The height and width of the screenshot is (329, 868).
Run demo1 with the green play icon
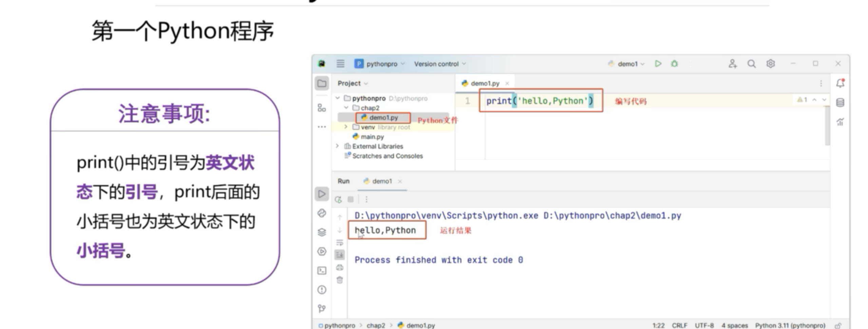tap(658, 63)
